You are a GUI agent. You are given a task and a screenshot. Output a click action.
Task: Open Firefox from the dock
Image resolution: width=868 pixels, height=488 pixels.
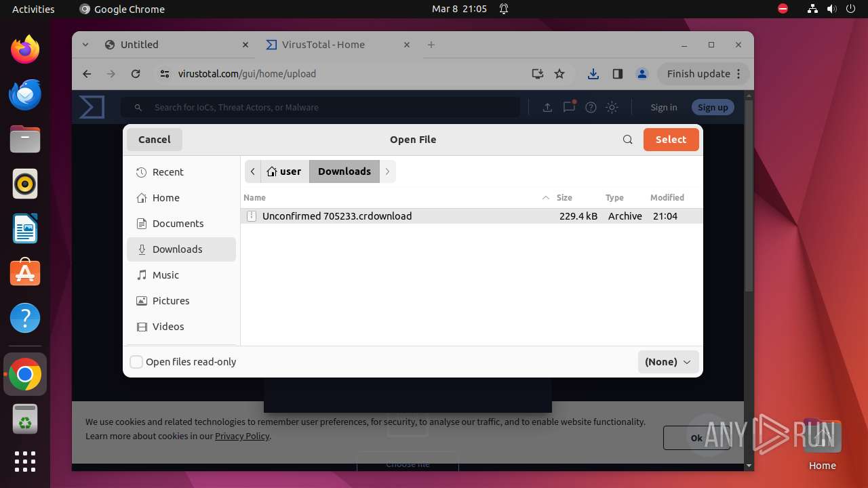25,49
